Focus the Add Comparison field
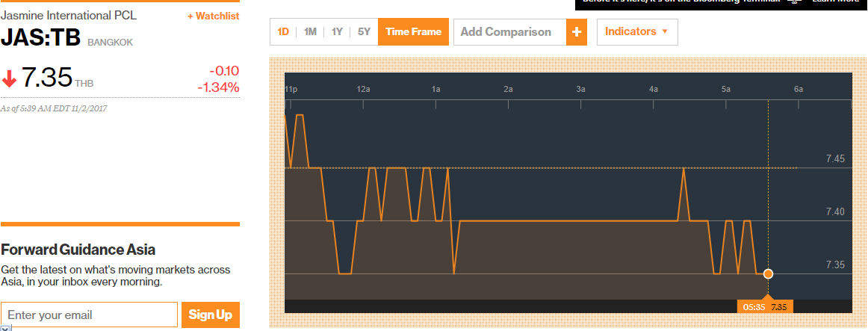 tap(510, 32)
